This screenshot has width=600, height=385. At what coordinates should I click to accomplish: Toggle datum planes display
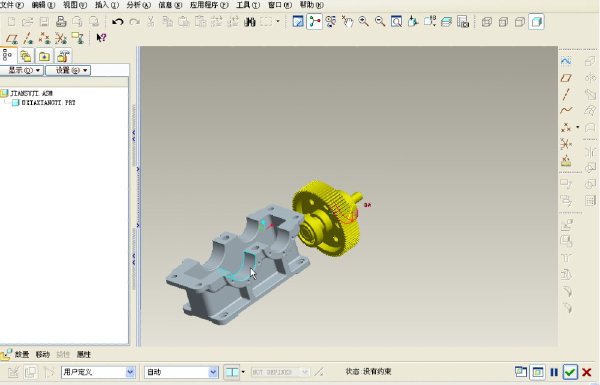(12, 38)
